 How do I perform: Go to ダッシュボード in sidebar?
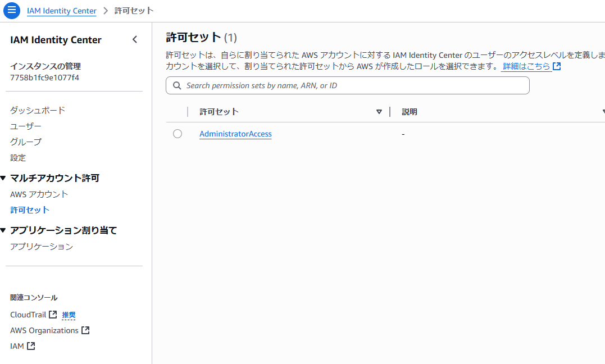[38, 111]
